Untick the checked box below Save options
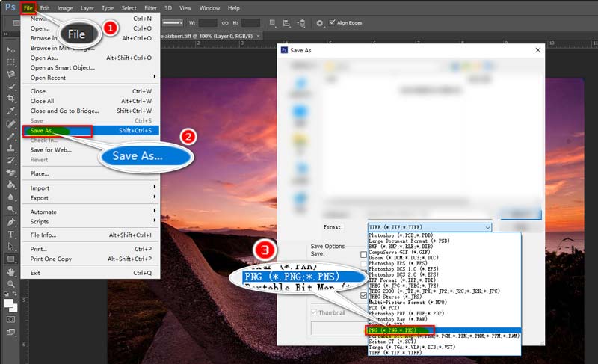The width and height of the screenshot is (598, 364). [x=363, y=295]
